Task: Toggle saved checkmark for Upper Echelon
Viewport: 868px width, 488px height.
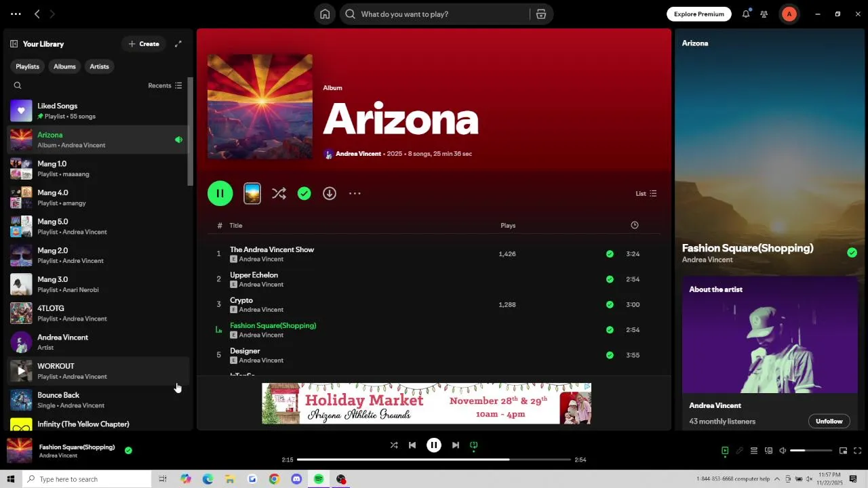Action: (x=610, y=279)
